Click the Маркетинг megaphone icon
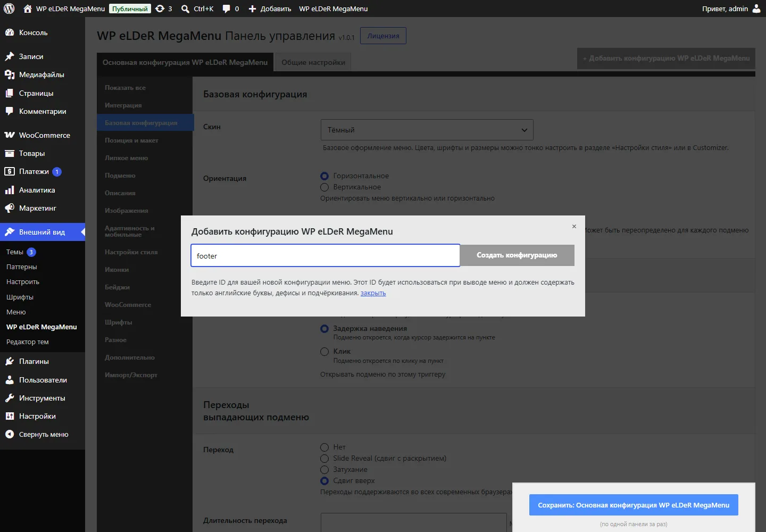 click(10, 208)
